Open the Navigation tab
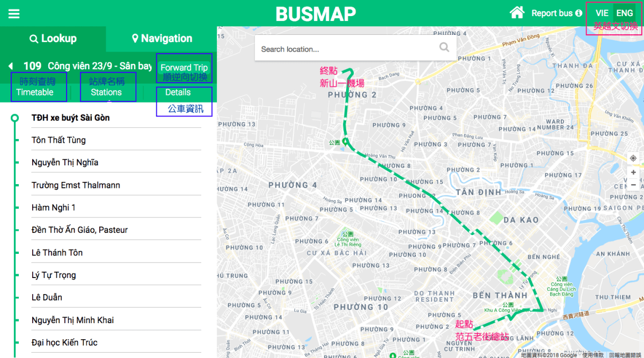 (162, 39)
